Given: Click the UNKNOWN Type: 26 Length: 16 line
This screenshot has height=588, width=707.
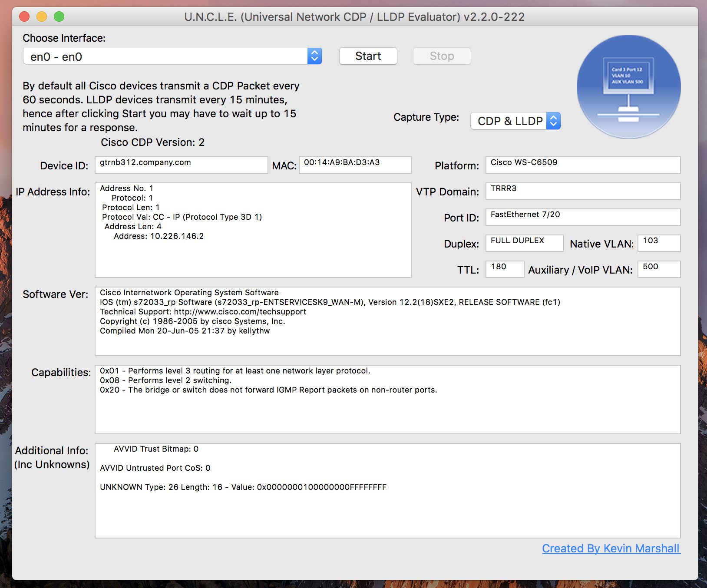Looking at the screenshot, I should pos(243,487).
